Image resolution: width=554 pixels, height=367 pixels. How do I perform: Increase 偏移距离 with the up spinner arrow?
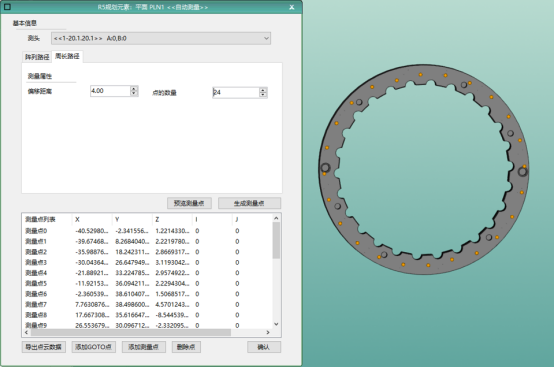(134, 89)
